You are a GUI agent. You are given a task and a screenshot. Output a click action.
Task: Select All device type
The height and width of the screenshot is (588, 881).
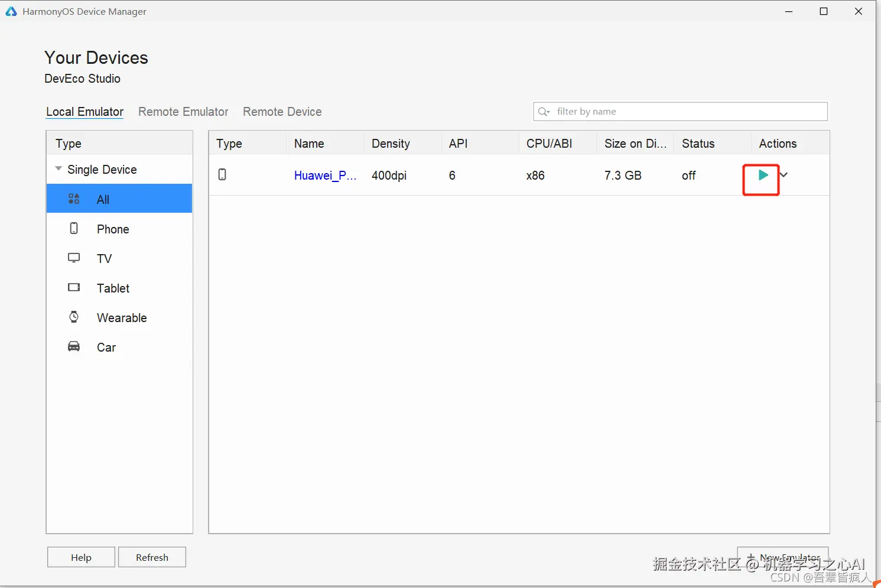[x=119, y=199]
